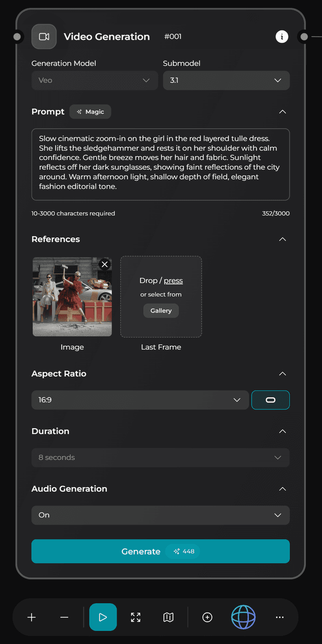Screen dimensions: 322x644
Task: Collapse the Audio Generation section
Action: 282,489
